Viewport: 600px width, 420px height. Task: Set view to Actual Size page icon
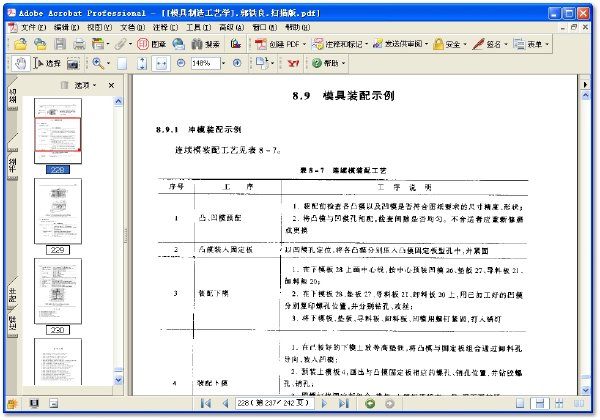point(122,63)
